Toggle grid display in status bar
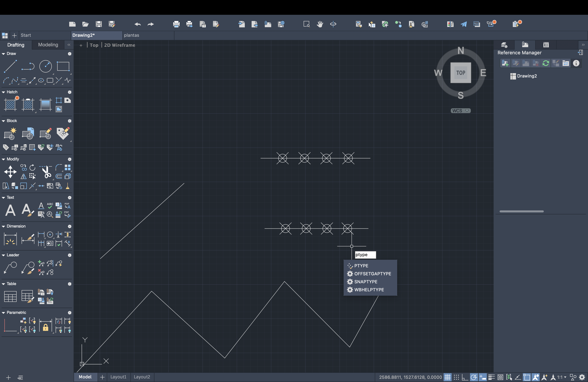Image resolution: width=588 pixels, height=382 pixels. click(447, 377)
